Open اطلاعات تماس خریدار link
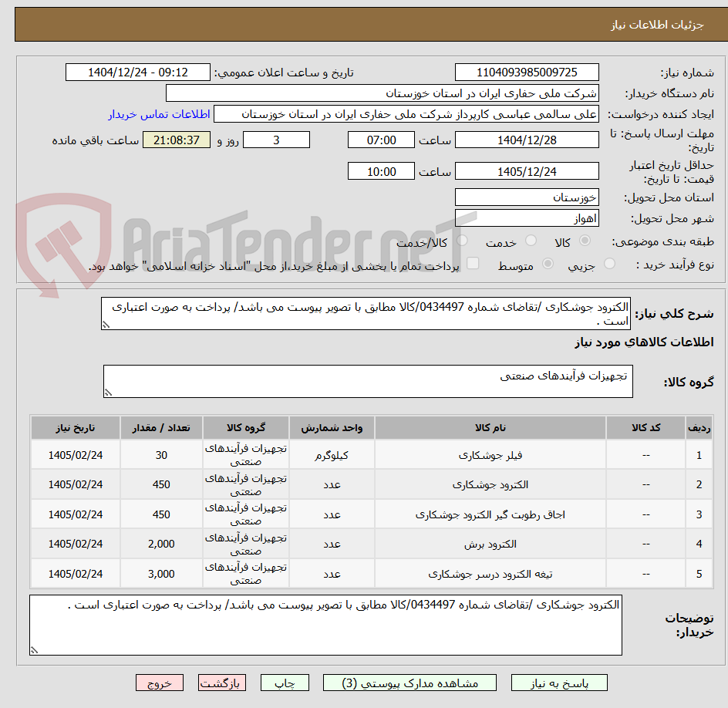728x708 pixels. pos(159,114)
